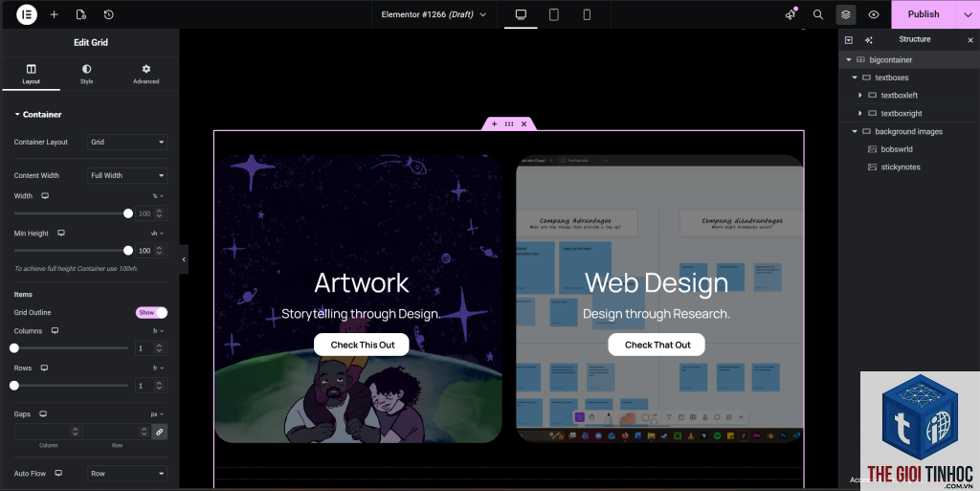Open the Content Width dropdown

point(127,175)
